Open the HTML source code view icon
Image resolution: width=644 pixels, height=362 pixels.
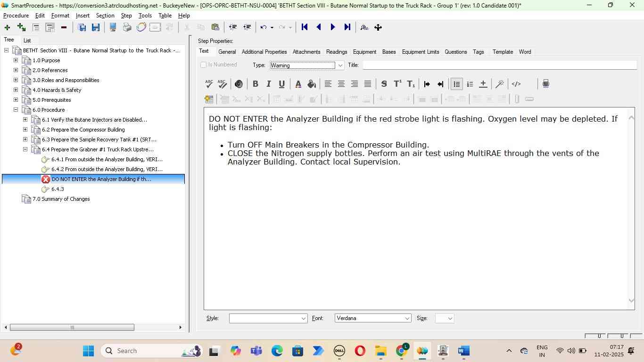[516, 84]
